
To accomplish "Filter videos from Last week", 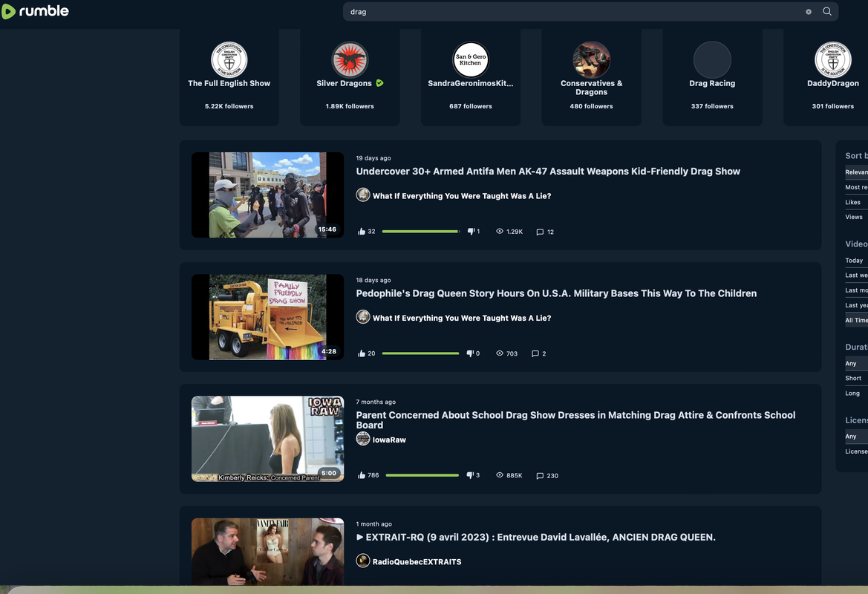I will pyautogui.click(x=856, y=275).
